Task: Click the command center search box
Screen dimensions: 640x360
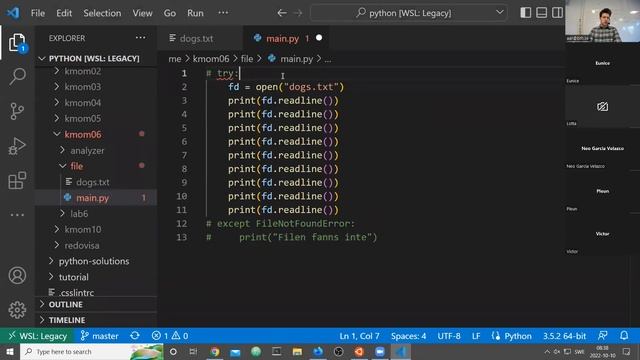Action: point(409,13)
